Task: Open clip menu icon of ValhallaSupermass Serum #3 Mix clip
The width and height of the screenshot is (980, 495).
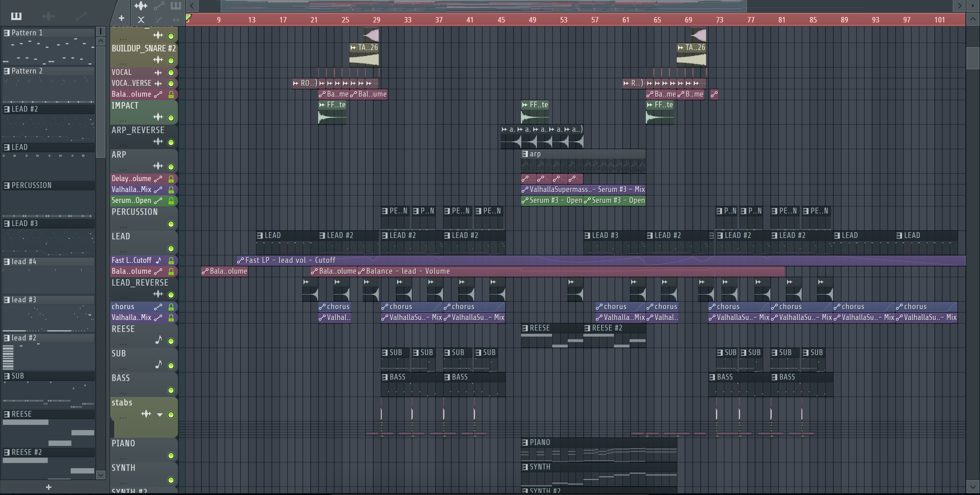Action: pyautogui.click(x=525, y=190)
